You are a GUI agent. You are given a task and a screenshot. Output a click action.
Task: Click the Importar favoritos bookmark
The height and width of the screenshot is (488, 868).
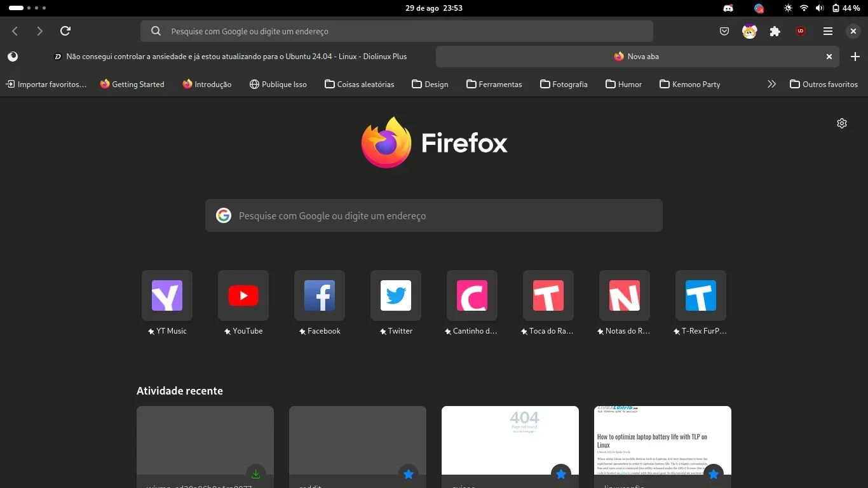pos(46,84)
